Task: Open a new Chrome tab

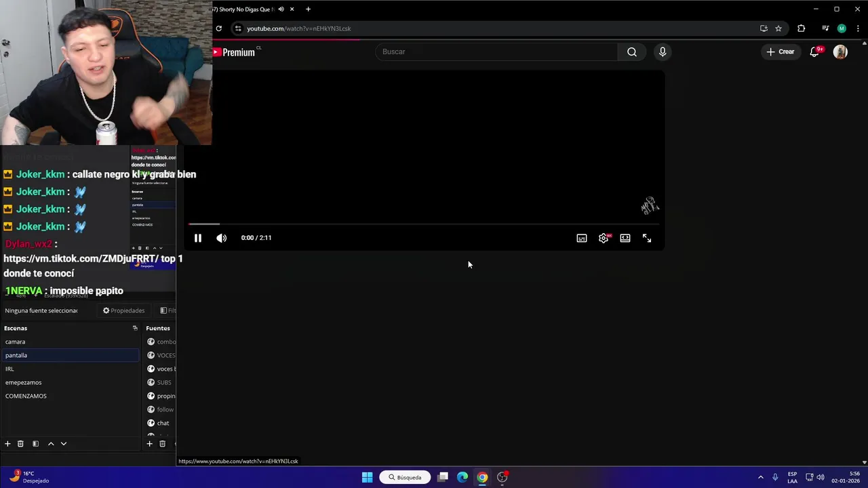Action: [308, 9]
